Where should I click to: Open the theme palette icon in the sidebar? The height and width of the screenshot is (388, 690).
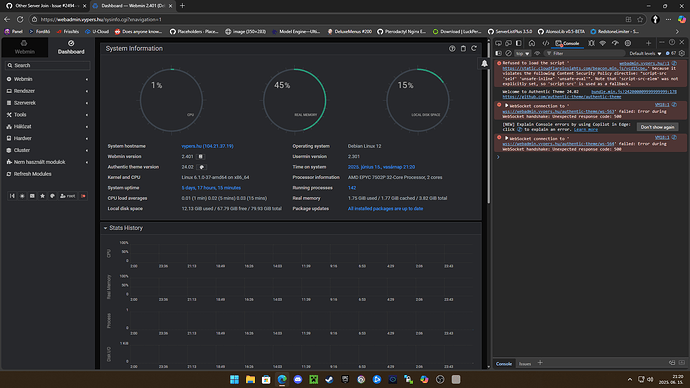(x=52, y=196)
